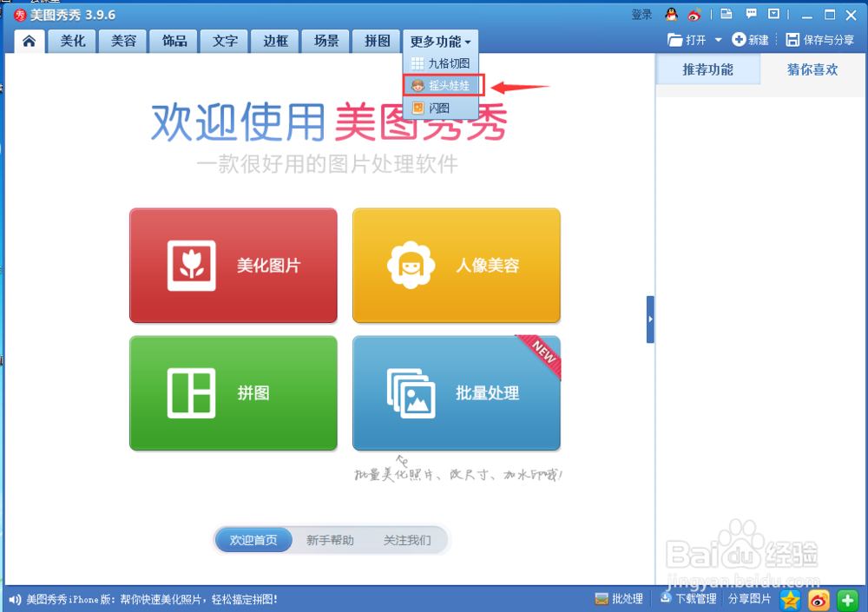Select the 场景 tab
This screenshot has width=868, height=612.
click(326, 41)
